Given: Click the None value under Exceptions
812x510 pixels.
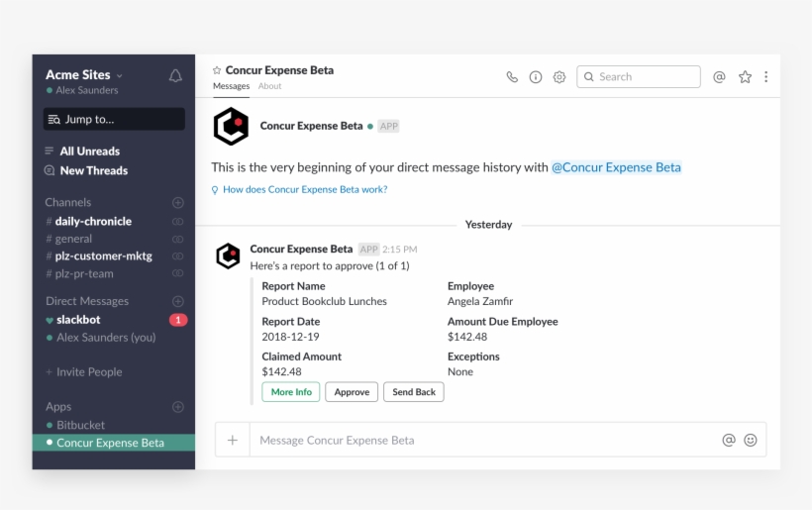Looking at the screenshot, I should pyautogui.click(x=460, y=371).
